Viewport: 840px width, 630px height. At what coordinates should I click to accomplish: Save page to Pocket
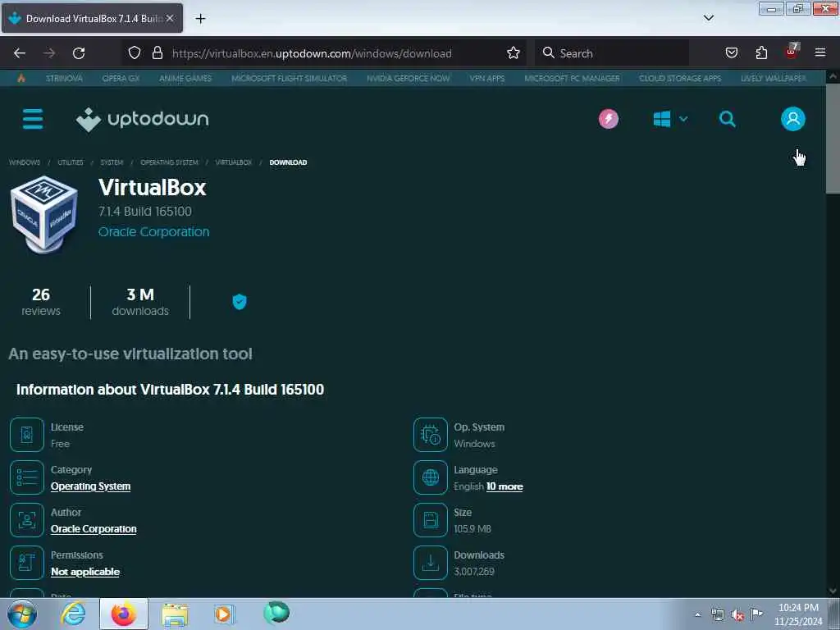[731, 52]
